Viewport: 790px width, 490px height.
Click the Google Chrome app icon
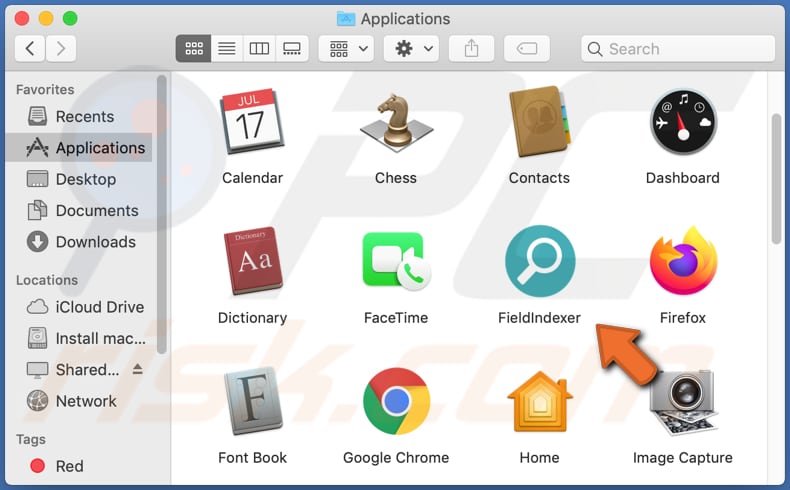point(397,401)
